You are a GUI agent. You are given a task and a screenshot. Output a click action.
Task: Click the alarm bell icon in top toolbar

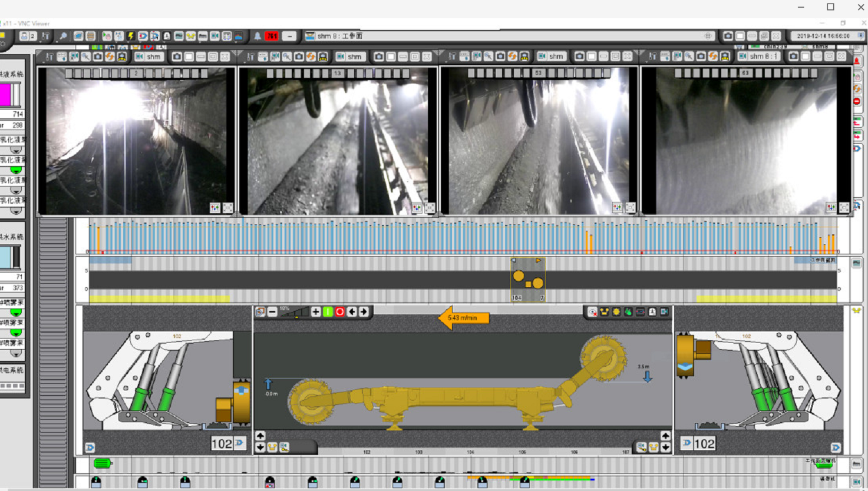click(x=258, y=37)
